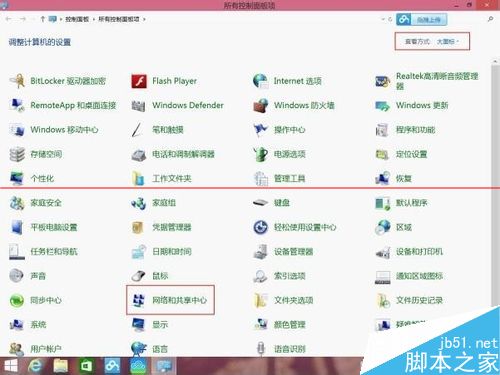Click the 语言 link
This screenshot has width=500, height=375.
160,349
